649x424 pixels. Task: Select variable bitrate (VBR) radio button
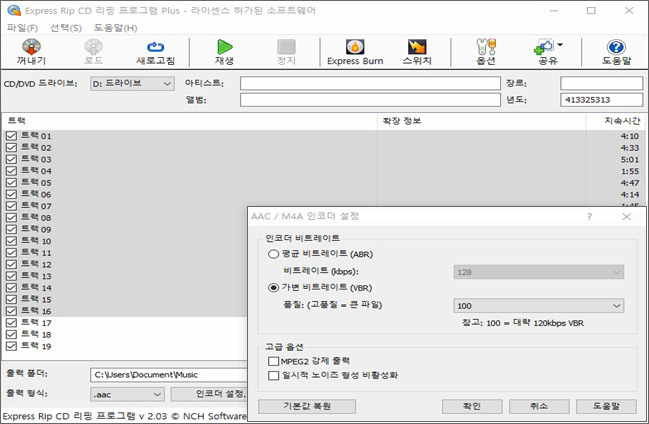click(x=273, y=287)
